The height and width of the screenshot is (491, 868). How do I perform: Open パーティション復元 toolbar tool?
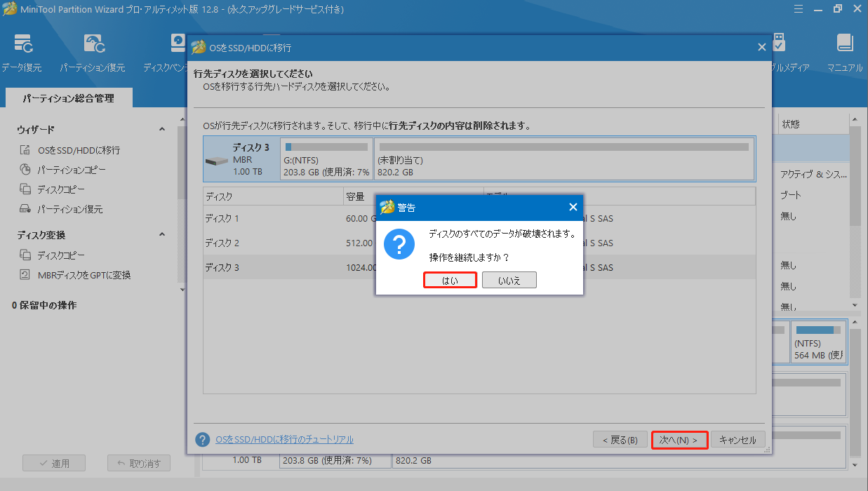tap(93, 53)
